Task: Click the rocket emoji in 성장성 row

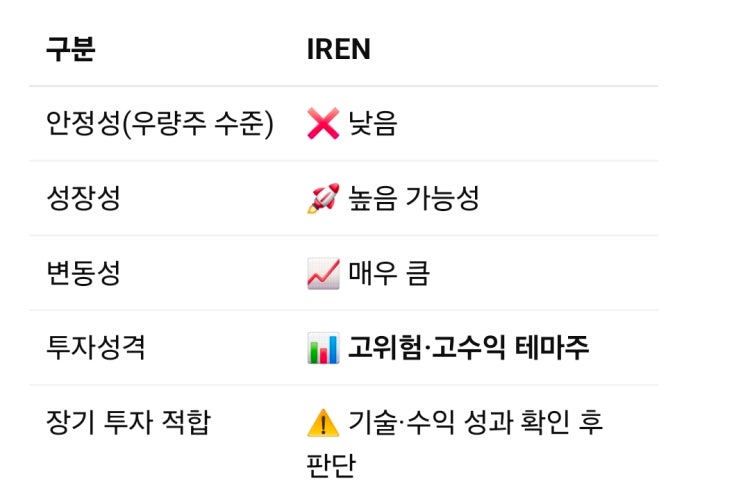Action: [323, 198]
